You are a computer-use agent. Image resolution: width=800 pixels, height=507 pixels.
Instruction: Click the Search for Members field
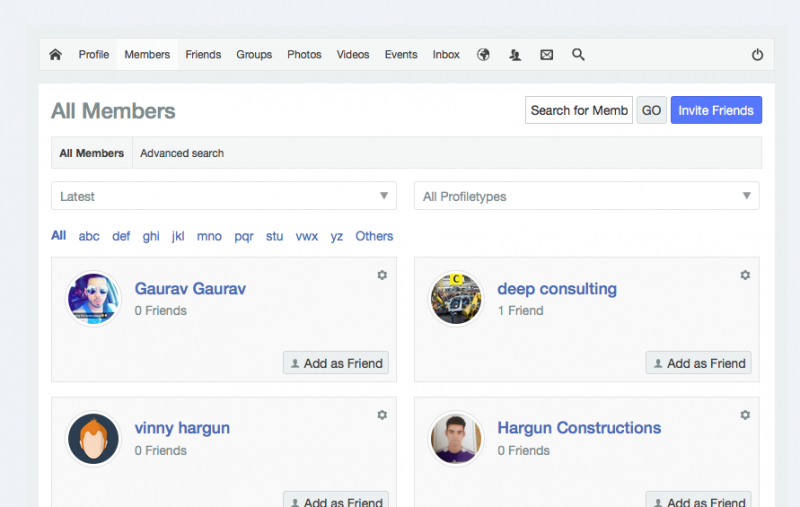(x=579, y=110)
